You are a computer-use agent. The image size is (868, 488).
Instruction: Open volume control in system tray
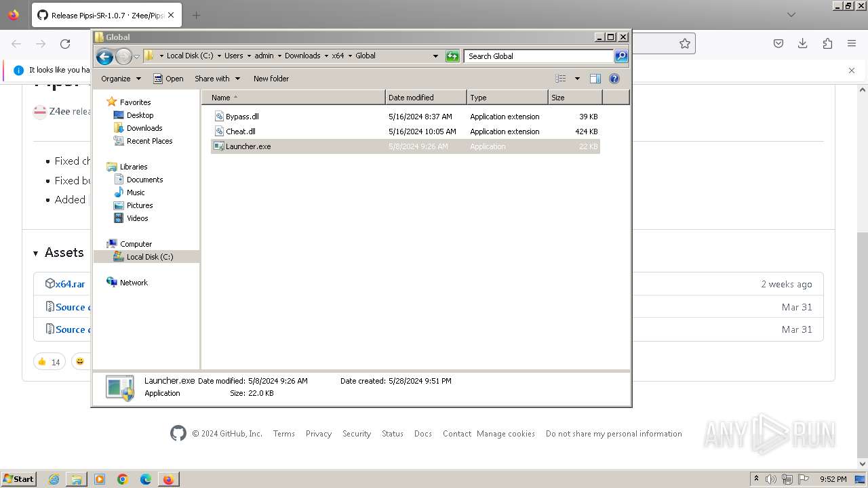771,479
